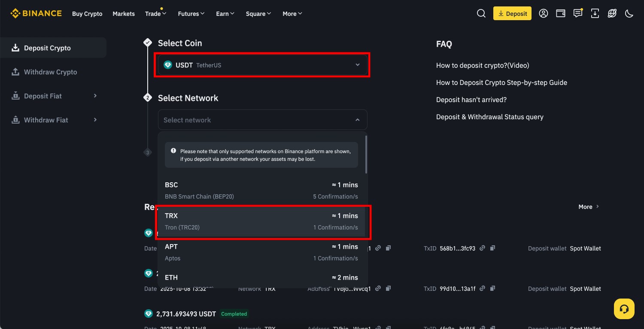Screen dimensions: 644x329
Task: Copy TxID 99d10...13a1f with copy icon
Action: pyautogui.click(x=493, y=288)
